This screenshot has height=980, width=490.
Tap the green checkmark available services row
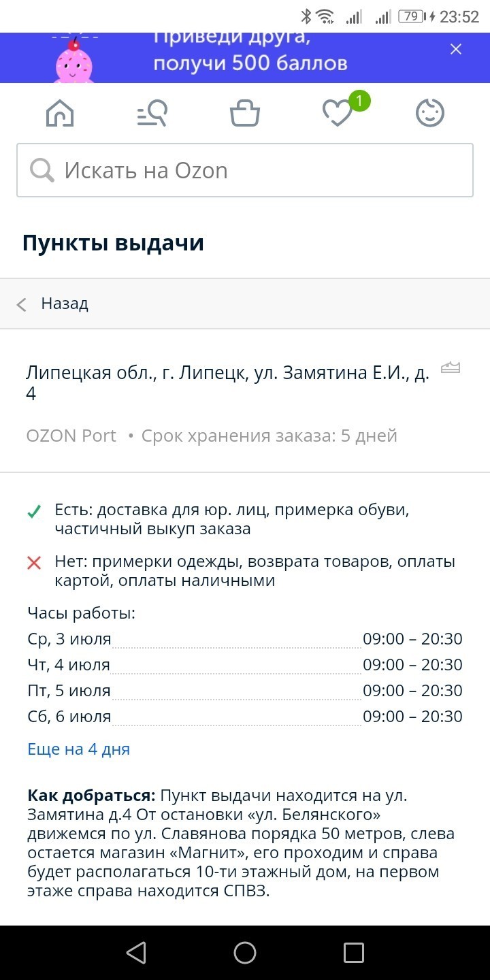click(231, 519)
